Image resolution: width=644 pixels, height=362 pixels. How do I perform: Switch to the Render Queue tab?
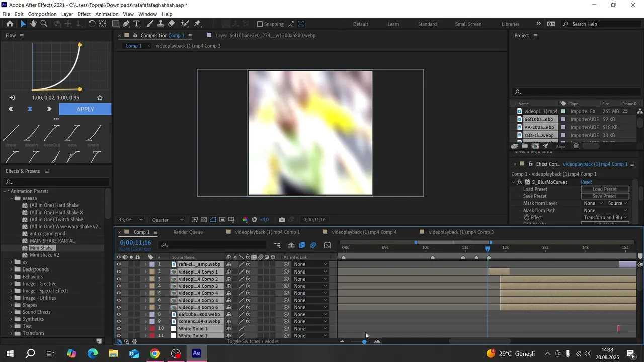(188, 232)
